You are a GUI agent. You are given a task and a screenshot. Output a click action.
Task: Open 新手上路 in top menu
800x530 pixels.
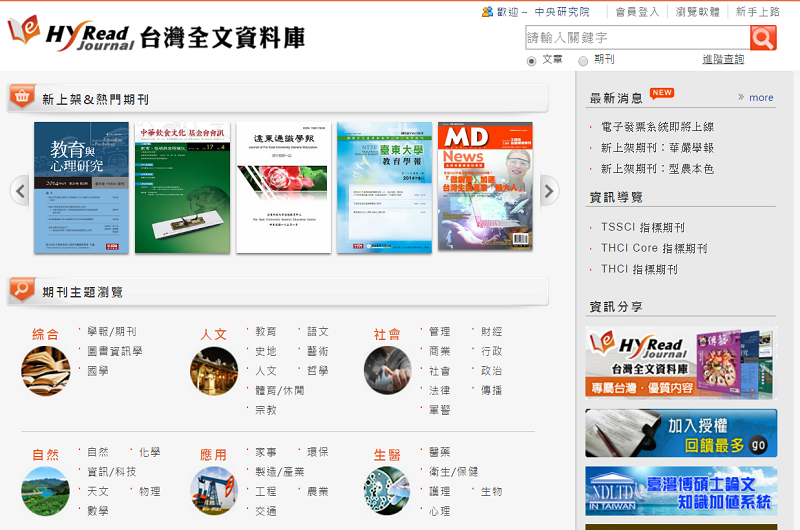[758, 12]
